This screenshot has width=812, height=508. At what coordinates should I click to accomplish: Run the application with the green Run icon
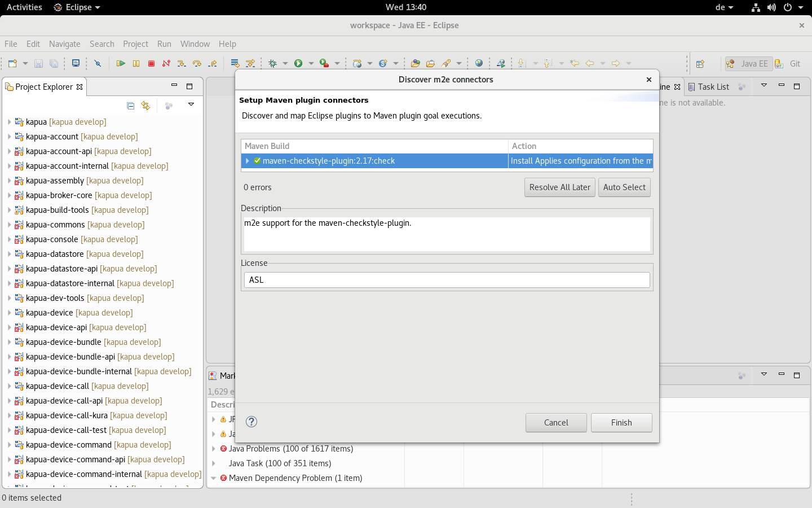click(298, 63)
